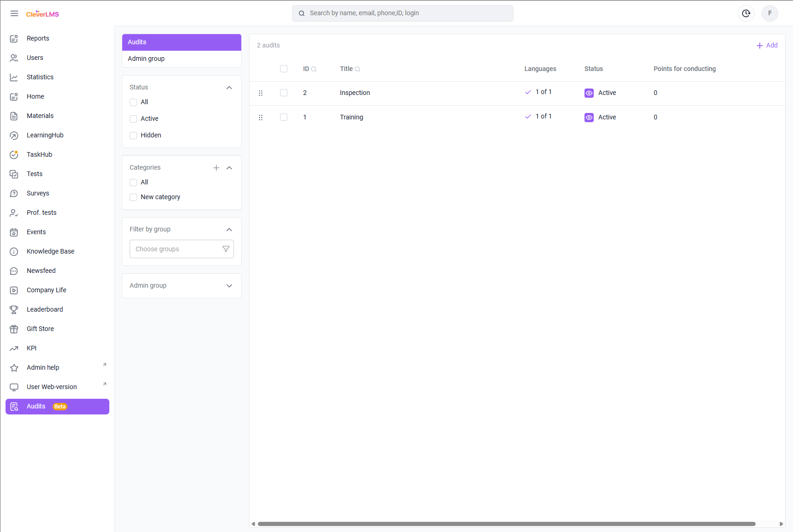
Task: Select the Inspection row checkbox
Action: (x=284, y=93)
